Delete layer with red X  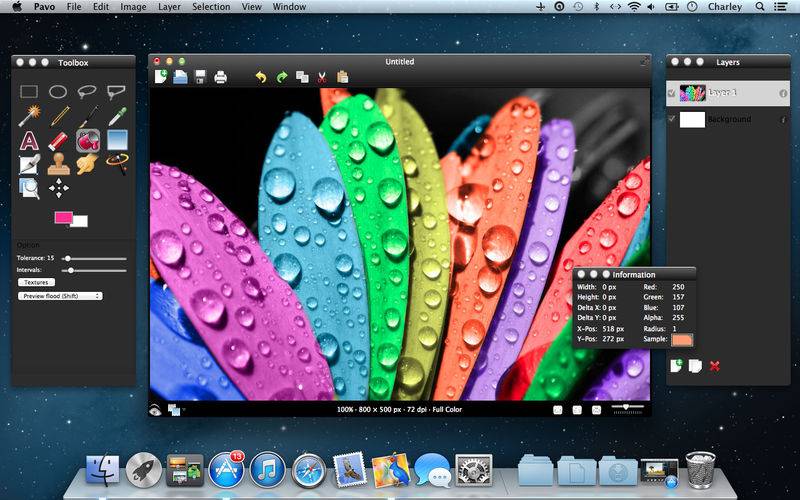[x=714, y=366]
